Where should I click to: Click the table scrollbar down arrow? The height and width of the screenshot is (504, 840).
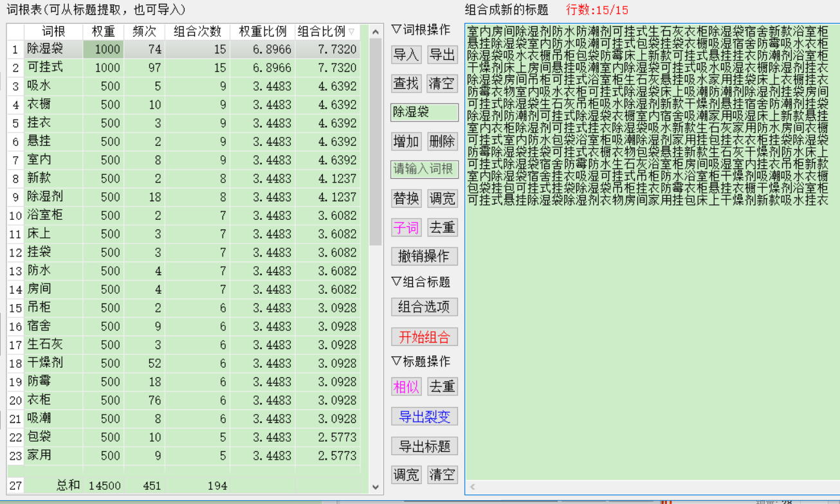pyautogui.click(x=376, y=487)
